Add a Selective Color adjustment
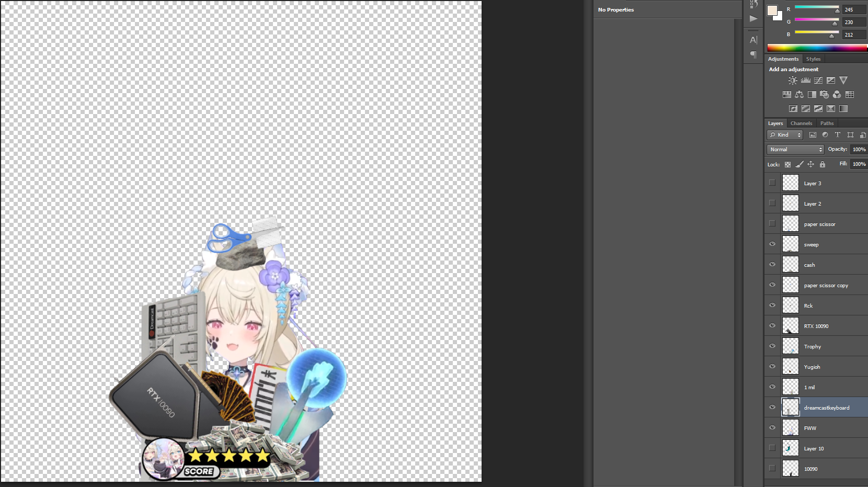The height and width of the screenshot is (487, 868). click(x=831, y=109)
